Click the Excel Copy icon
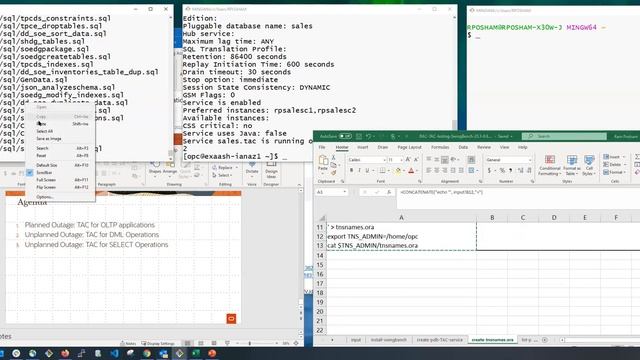This screenshot has width=640, height=360. click(x=334, y=165)
